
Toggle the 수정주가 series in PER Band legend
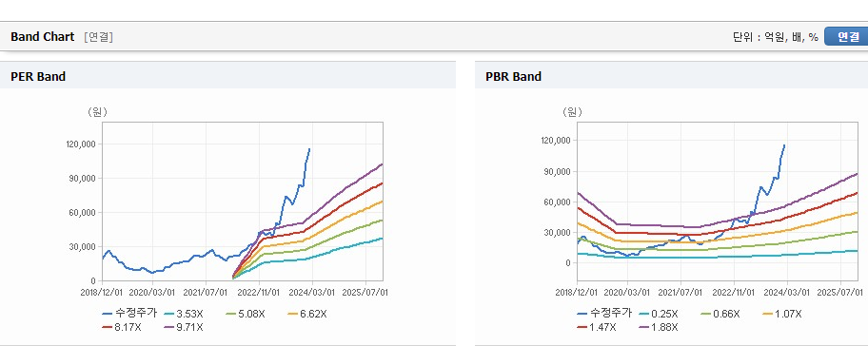[129, 314]
